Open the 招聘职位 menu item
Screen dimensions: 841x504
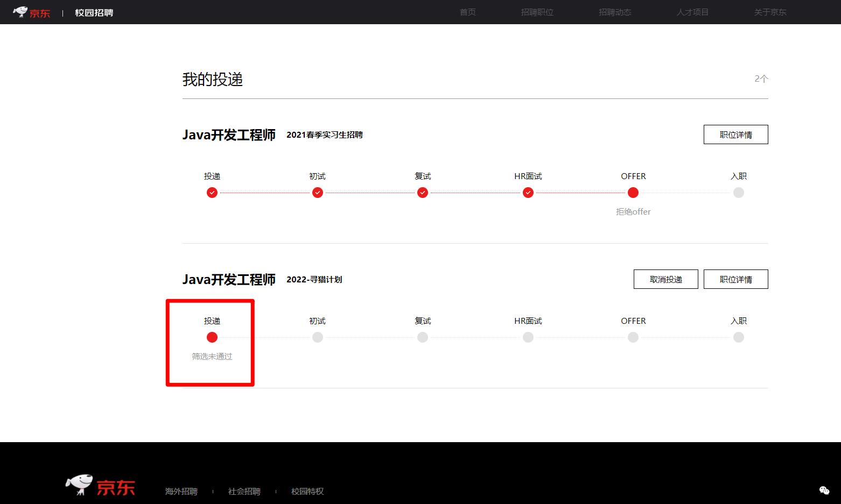tap(537, 12)
